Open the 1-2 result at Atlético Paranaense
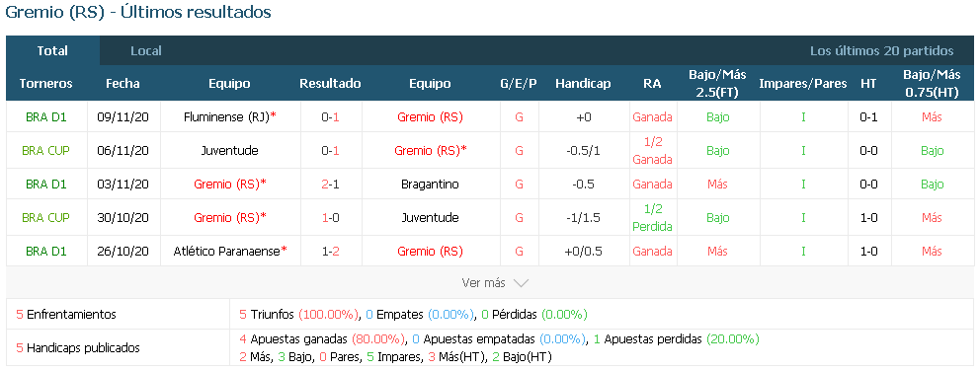This screenshot has height=371, width=980. (x=330, y=251)
